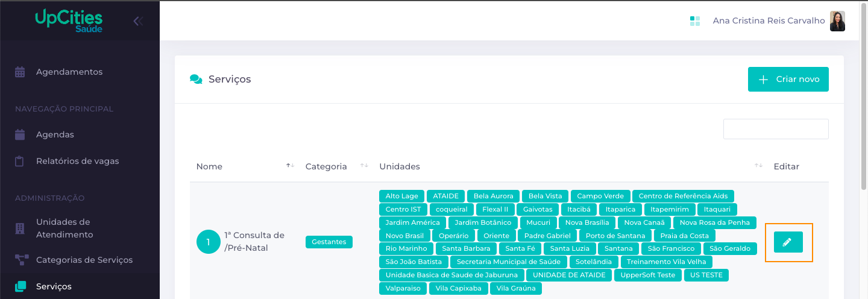Click the Praia da Costa tag
This screenshot has height=299, width=868.
click(x=685, y=236)
